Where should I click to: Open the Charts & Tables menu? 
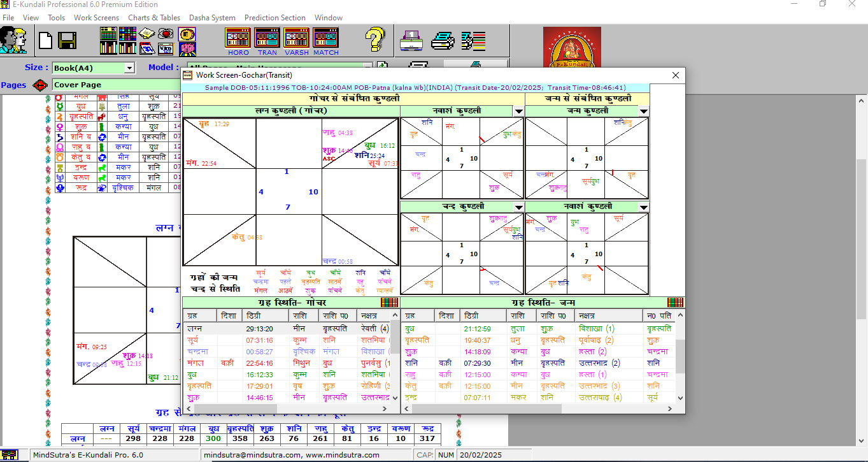(x=154, y=18)
